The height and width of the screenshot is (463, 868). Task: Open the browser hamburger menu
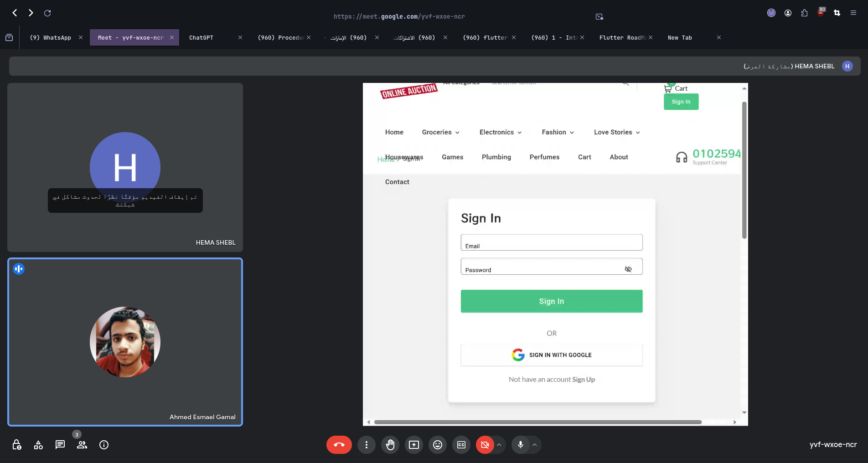click(853, 13)
